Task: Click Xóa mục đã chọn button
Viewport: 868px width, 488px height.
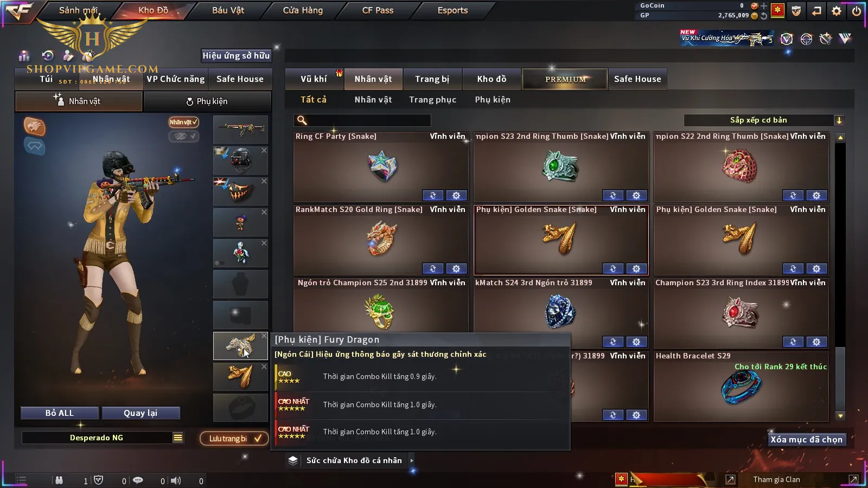Action: point(807,440)
